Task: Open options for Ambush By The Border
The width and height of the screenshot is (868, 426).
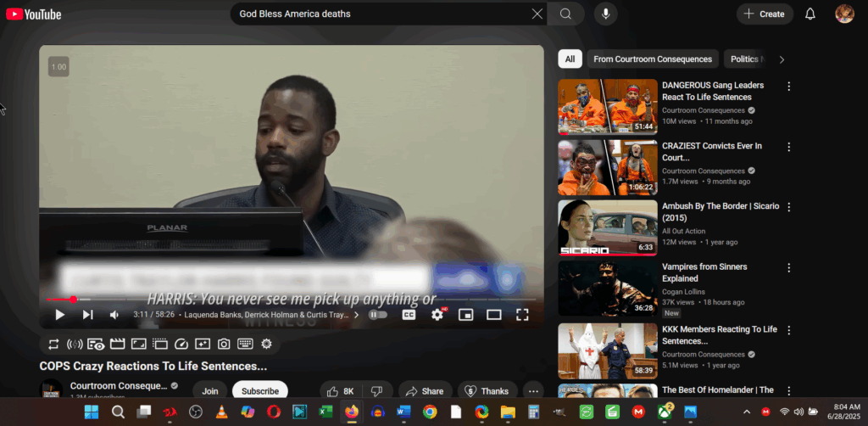Action: [789, 207]
